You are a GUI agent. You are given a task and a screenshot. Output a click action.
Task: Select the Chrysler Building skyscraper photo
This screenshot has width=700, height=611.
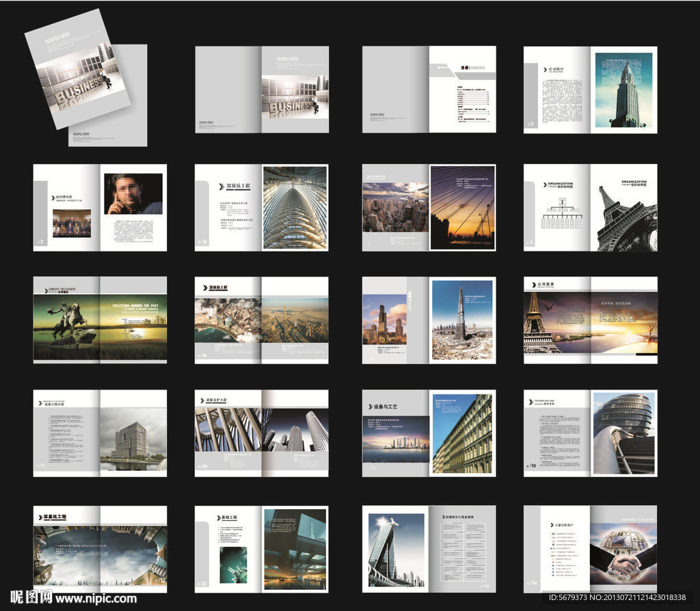pyautogui.click(x=623, y=90)
